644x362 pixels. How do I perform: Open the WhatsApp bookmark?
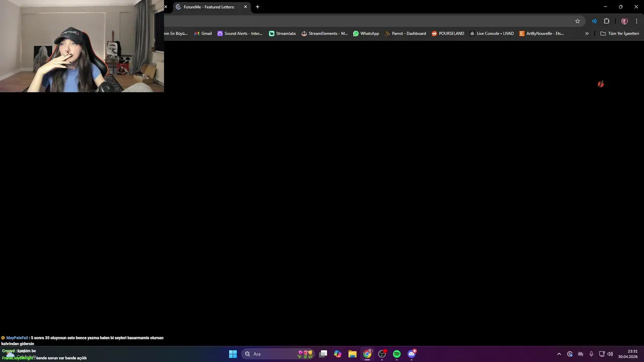click(366, 34)
